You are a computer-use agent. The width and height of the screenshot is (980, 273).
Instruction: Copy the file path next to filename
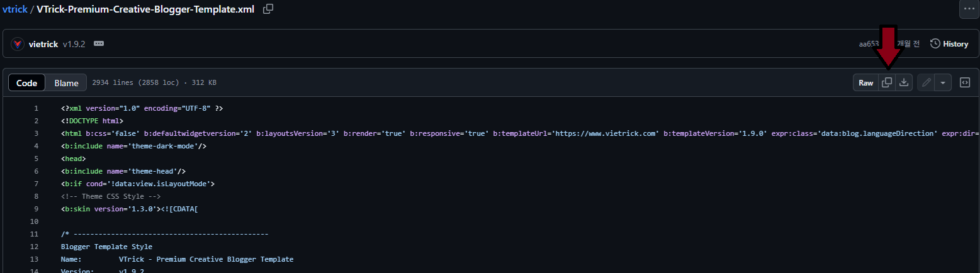(268, 9)
